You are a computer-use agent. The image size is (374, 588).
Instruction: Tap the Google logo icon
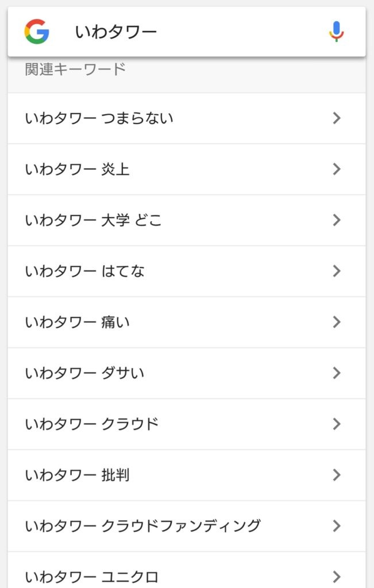pos(37,32)
